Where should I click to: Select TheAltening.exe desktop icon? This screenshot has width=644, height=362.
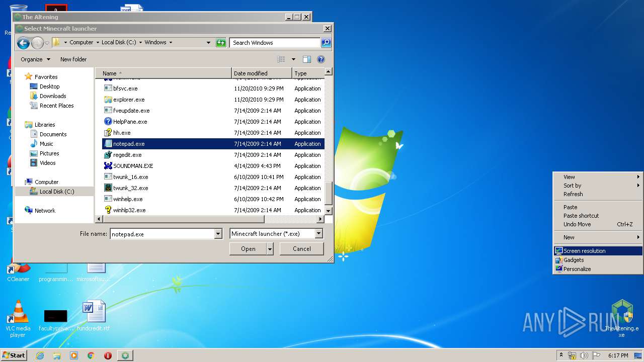(622, 319)
